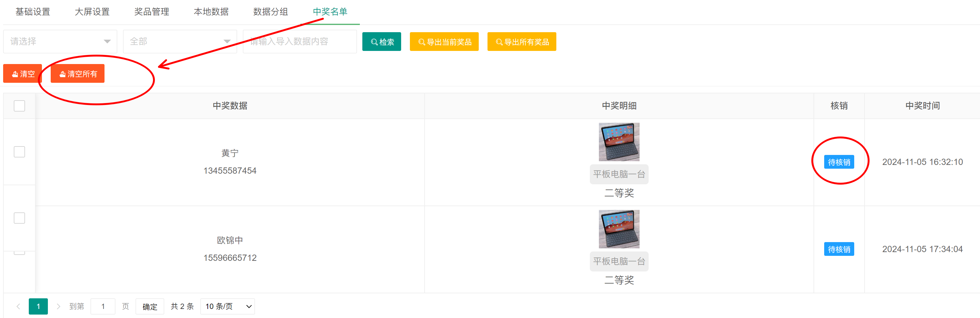Open the 10 条/页 page size selector
The width and height of the screenshot is (980, 318).
point(227,306)
